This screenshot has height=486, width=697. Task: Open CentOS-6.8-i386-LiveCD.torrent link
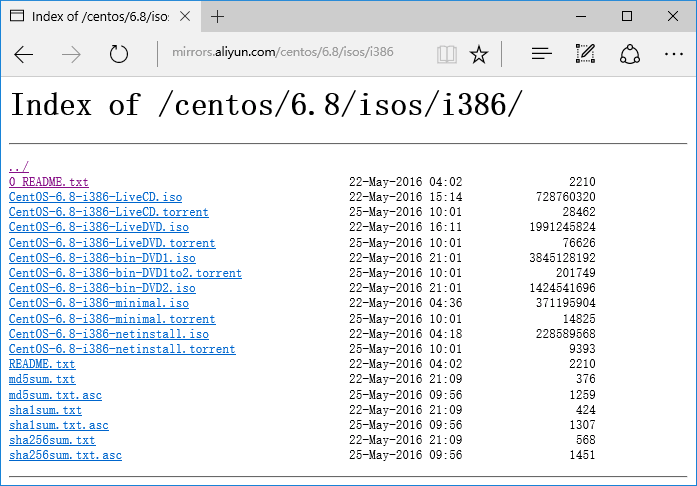(108, 212)
